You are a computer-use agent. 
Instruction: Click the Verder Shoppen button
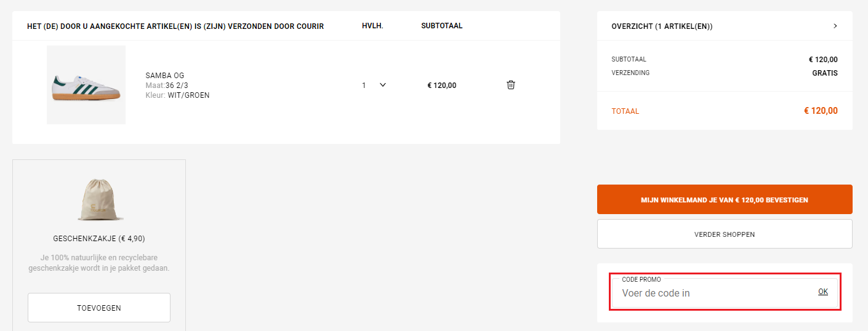click(725, 234)
